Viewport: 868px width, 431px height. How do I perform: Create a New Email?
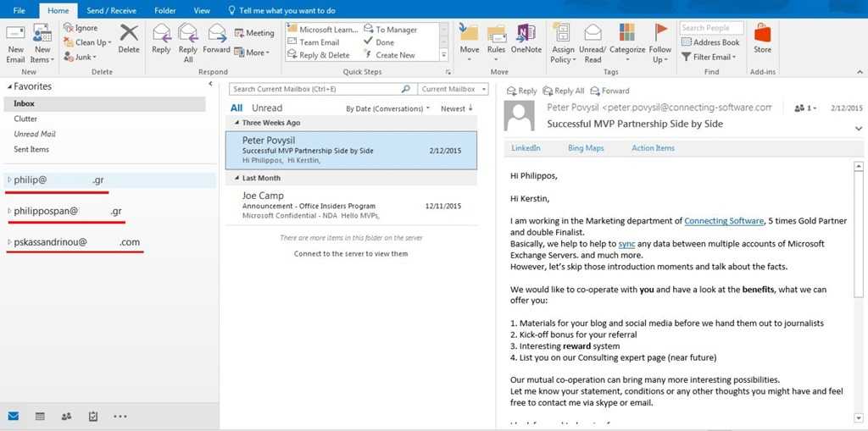pos(15,44)
